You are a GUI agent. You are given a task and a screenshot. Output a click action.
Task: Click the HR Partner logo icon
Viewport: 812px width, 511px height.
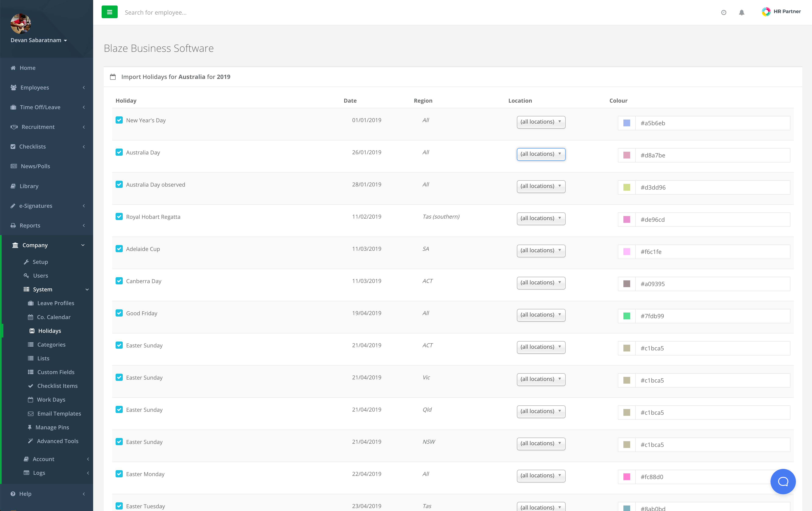click(x=766, y=12)
